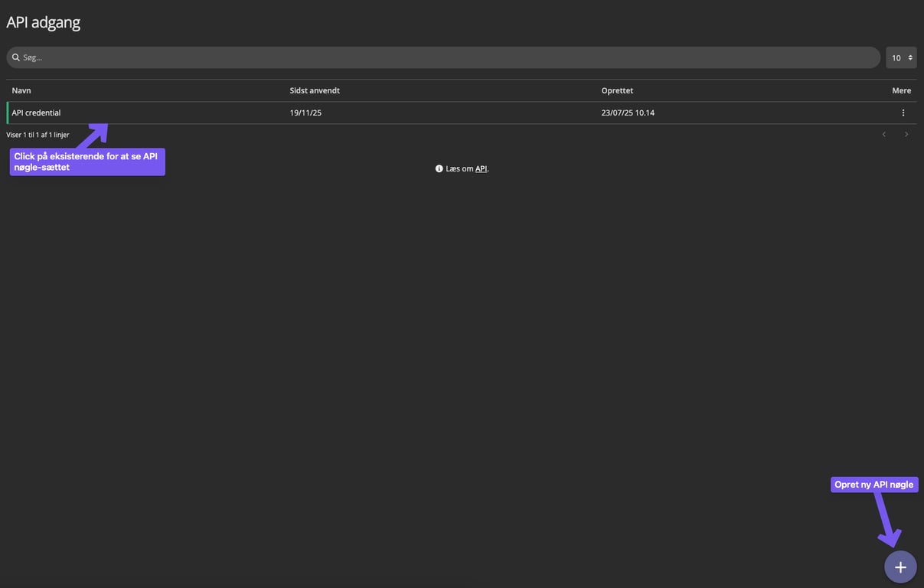Click the 23/07/25 10.14 created timestamp

coord(628,113)
